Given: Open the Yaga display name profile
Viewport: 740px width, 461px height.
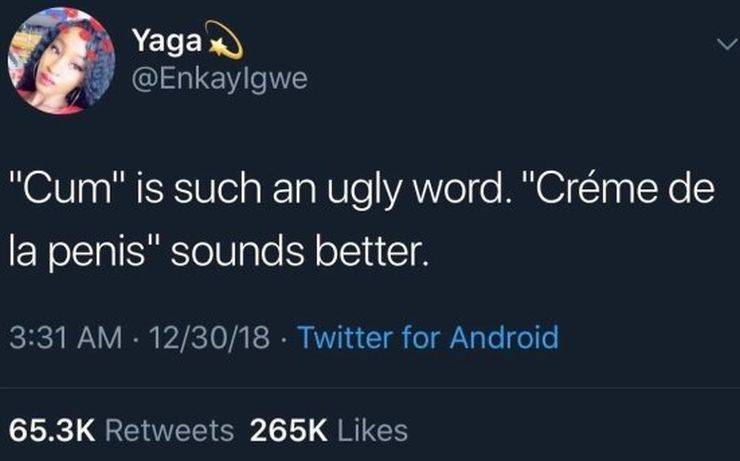Looking at the screenshot, I should click(x=165, y=43).
